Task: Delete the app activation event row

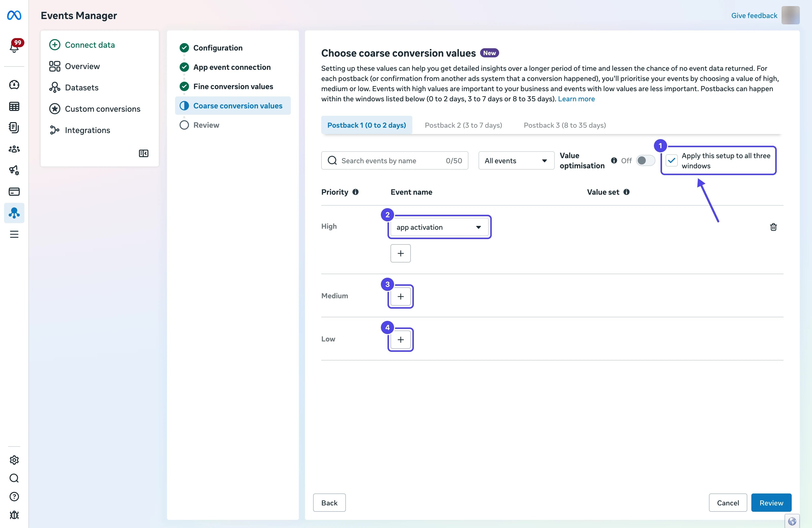Action: pyautogui.click(x=773, y=227)
